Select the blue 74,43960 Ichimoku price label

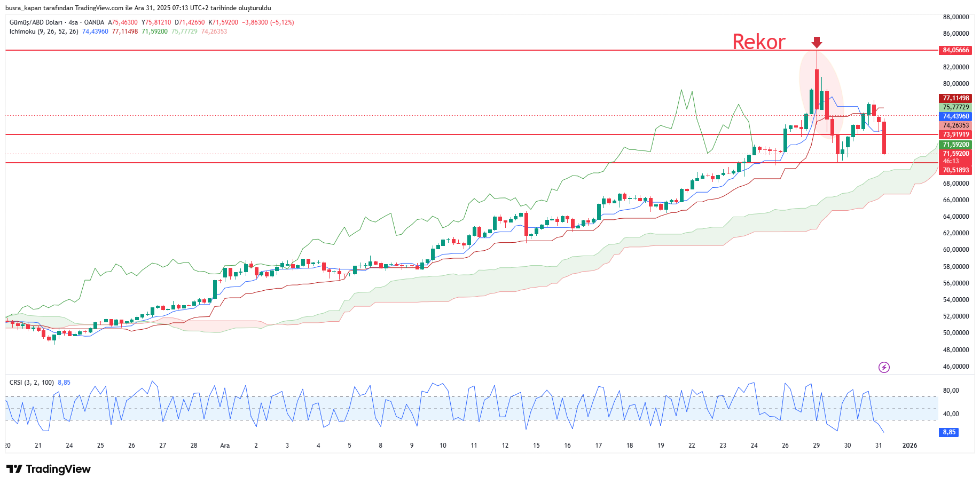pos(955,116)
